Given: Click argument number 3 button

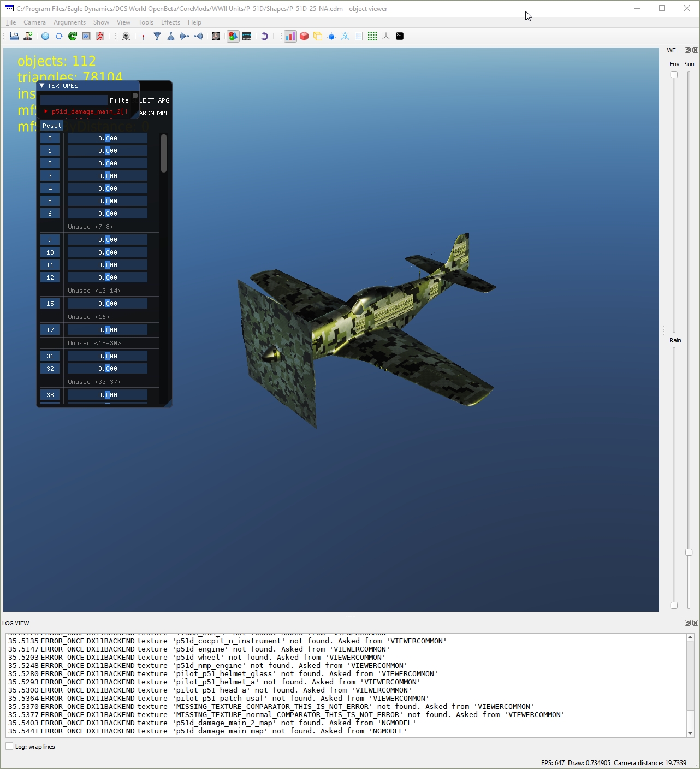Looking at the screenshot, I should tap(50, 176).
